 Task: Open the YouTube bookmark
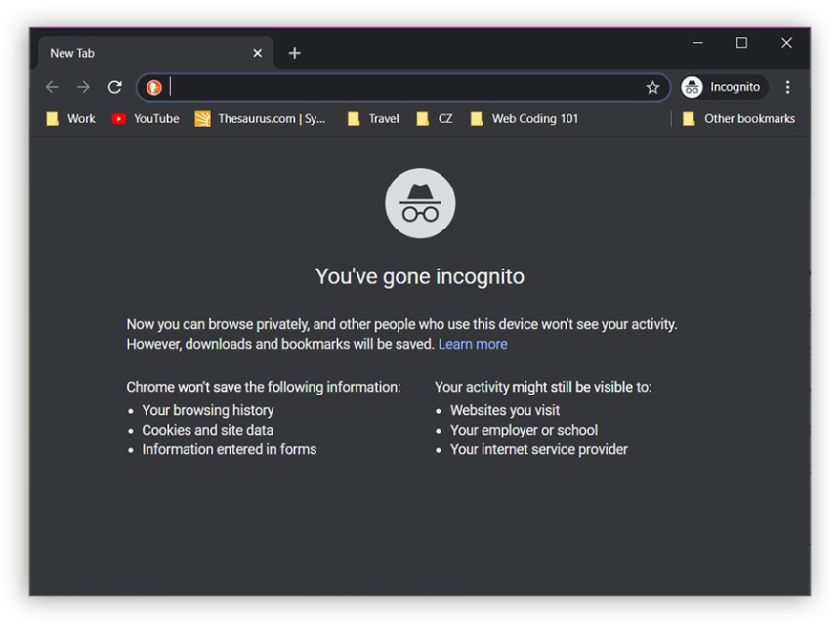pyautogui.click(x=146, y=118)
